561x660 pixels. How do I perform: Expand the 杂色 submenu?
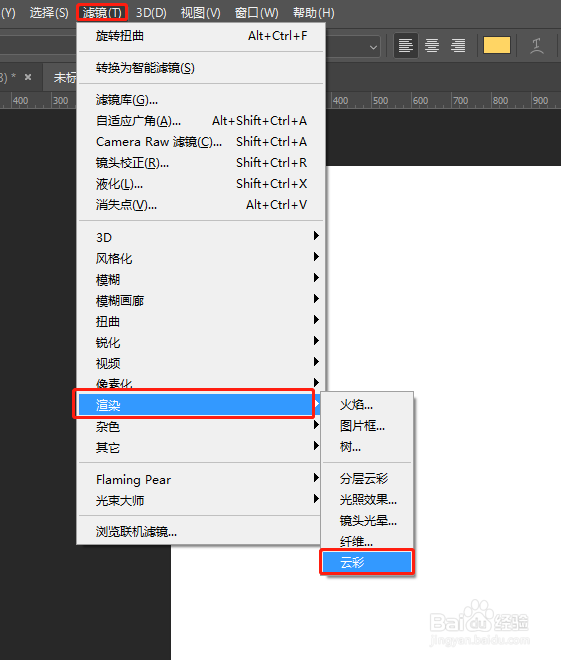click(x=201, y=427)
